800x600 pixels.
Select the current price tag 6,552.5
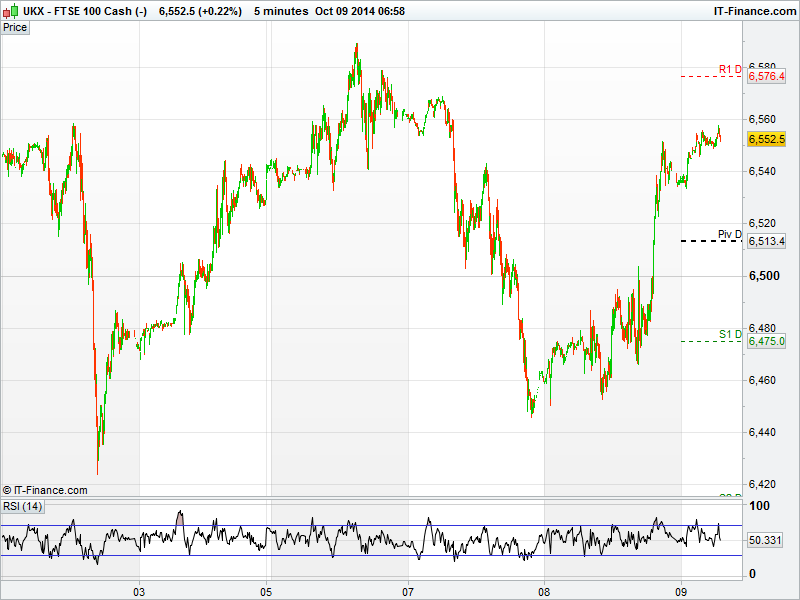pos(767,140)
